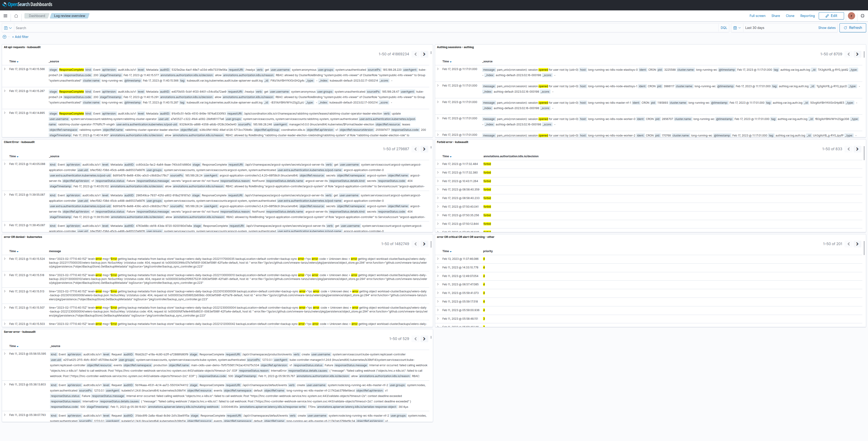Sort Time column in Forbid error panel
Screen dimensions: 868x441
(447, 156)
